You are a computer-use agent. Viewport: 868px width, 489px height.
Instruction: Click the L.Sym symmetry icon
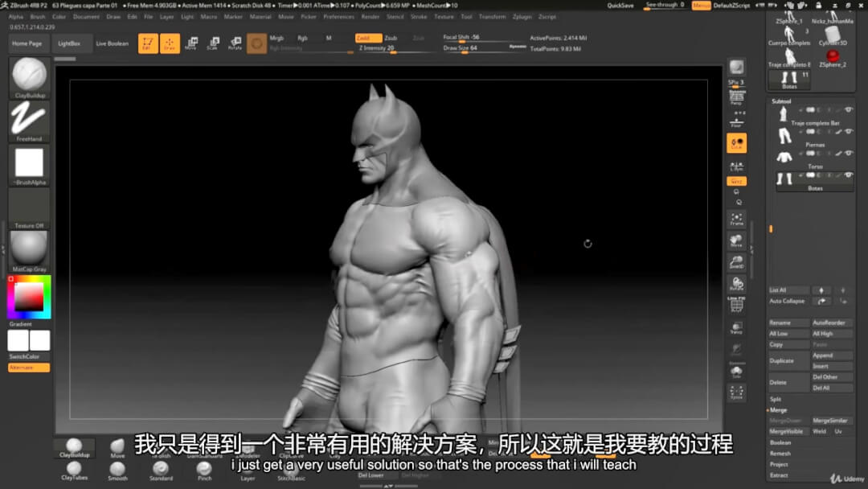pyautogui.click(x=736, y=166)
